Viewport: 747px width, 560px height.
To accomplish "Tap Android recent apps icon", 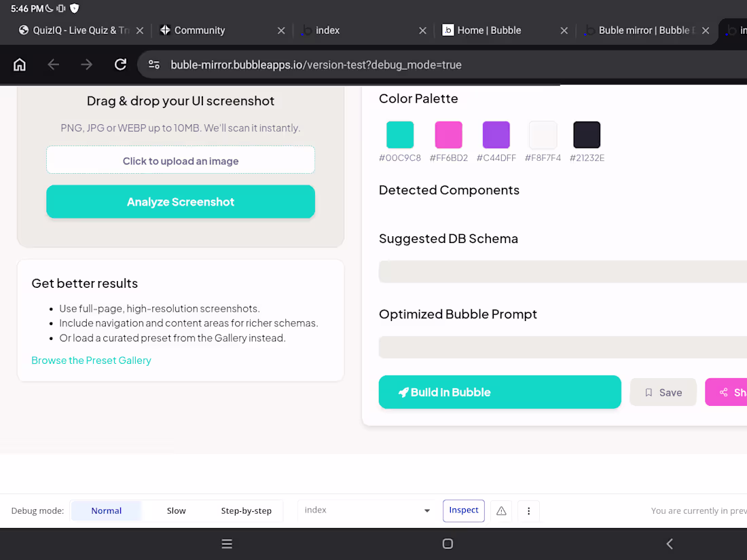I will [x=227, y=544].
